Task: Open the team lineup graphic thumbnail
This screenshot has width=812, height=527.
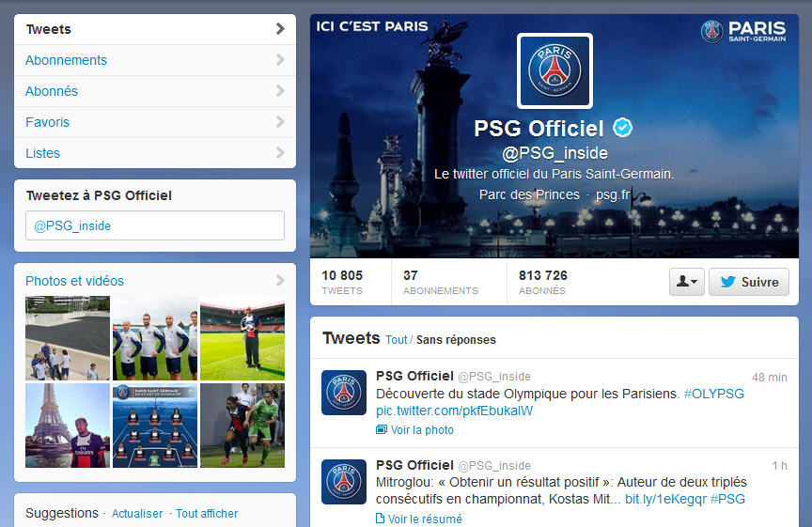Action: coord(155,426)
